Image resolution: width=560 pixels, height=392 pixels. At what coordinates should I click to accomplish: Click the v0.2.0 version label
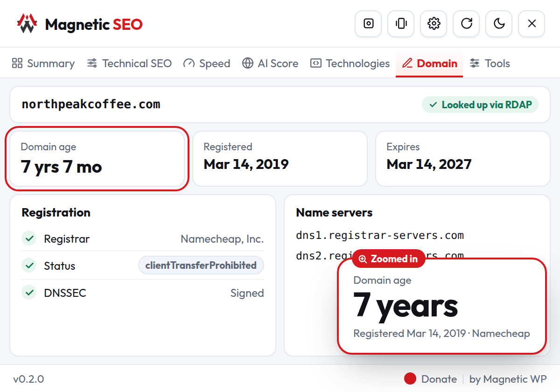click(28, 379)
